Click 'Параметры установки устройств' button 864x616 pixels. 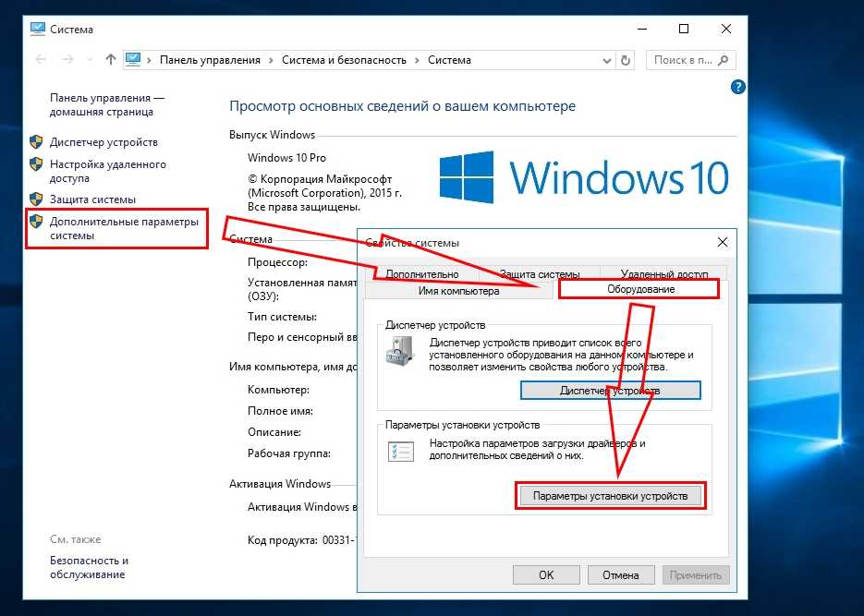[x=610, y=496]
